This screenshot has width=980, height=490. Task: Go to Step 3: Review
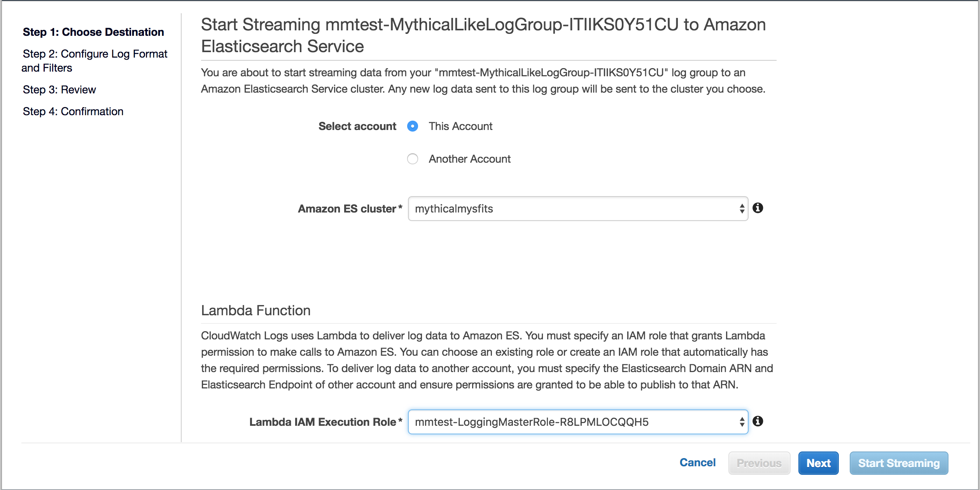coord(59,90)
